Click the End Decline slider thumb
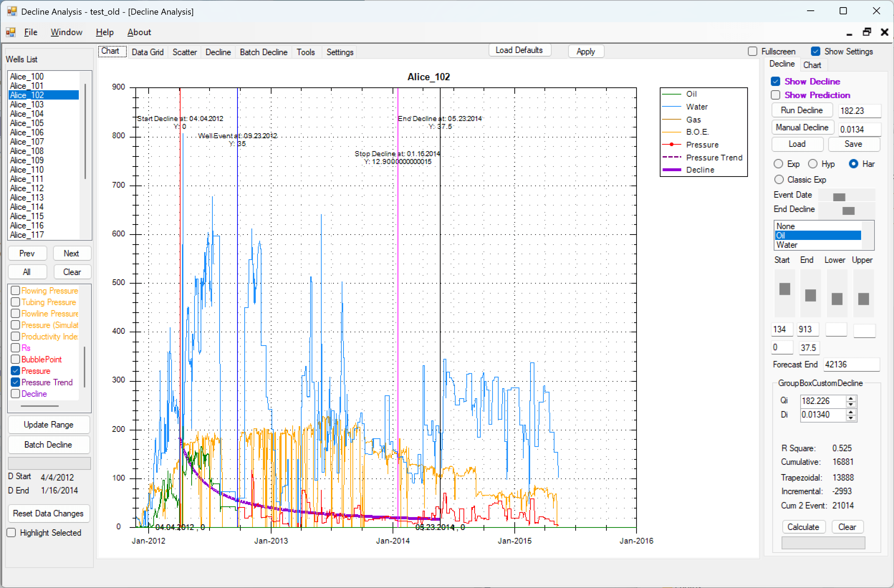The width and height of the screenshot is (894, 588). click(x=848, y=211)
